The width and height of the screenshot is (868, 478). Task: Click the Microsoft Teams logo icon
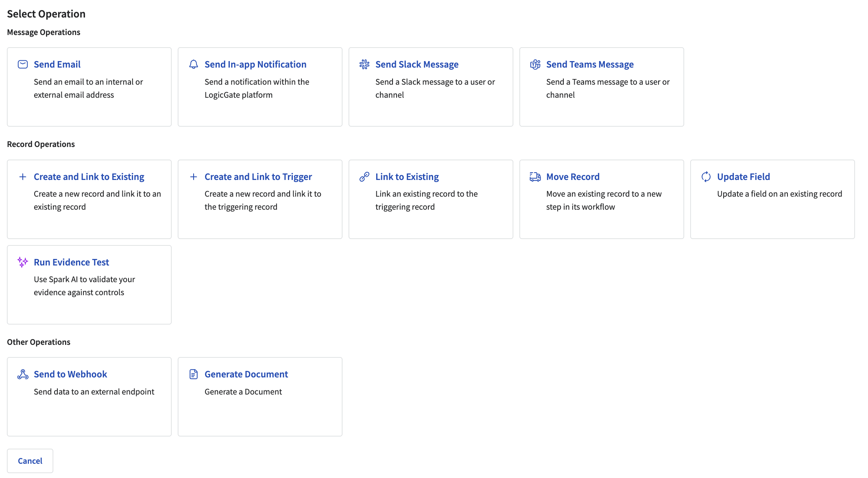tap(535, 64)
